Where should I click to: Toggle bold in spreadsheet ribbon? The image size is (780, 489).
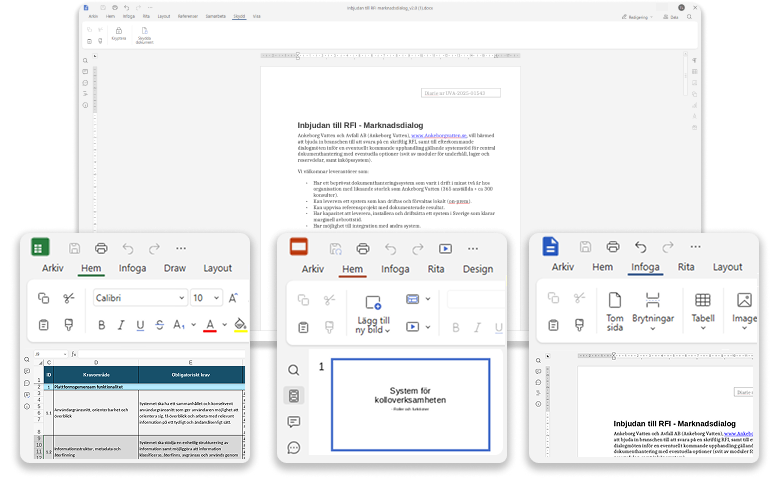101,325
